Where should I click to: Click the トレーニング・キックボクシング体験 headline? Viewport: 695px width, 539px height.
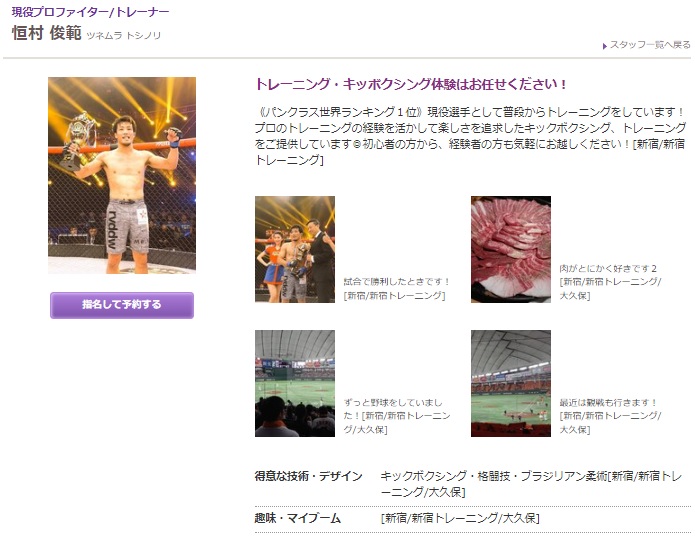[411, 84]
